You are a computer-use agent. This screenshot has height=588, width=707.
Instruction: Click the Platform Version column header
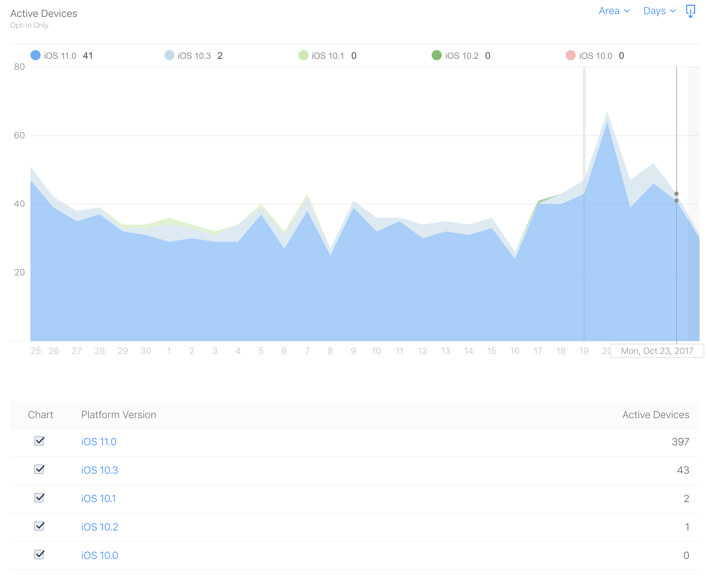pos(118,414)
